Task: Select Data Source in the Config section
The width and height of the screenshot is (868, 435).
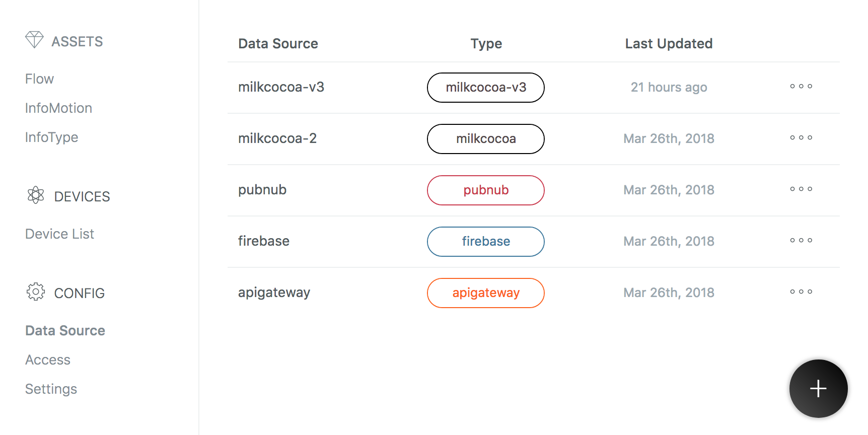Action: click(65, 331)
